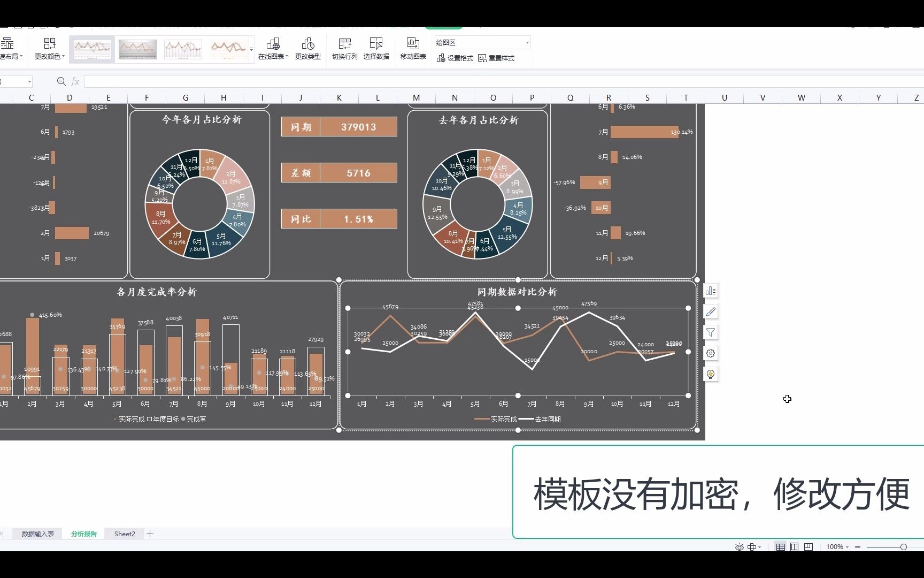
Task: Toggle eye protection mode in status bar
Action: click(739, 546)
